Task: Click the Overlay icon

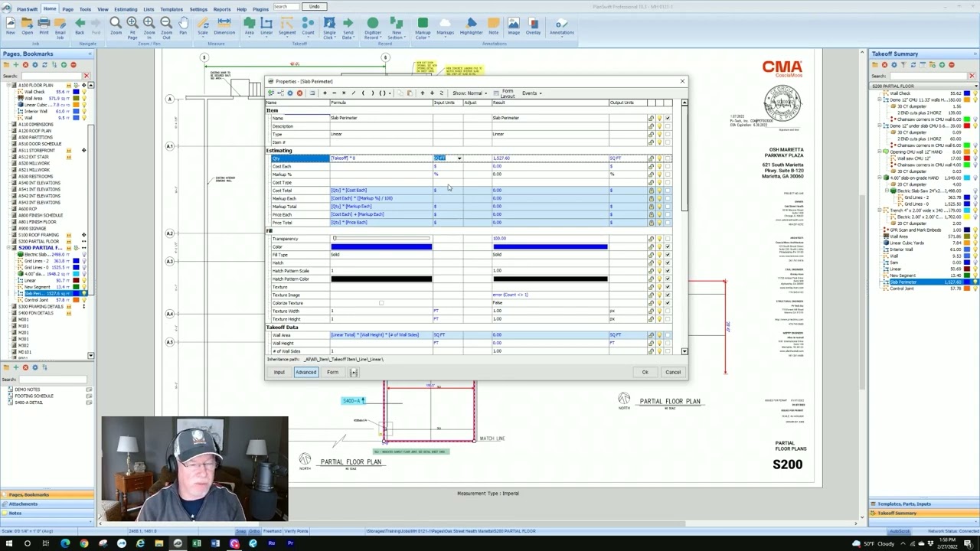Action: click(533, 26)
